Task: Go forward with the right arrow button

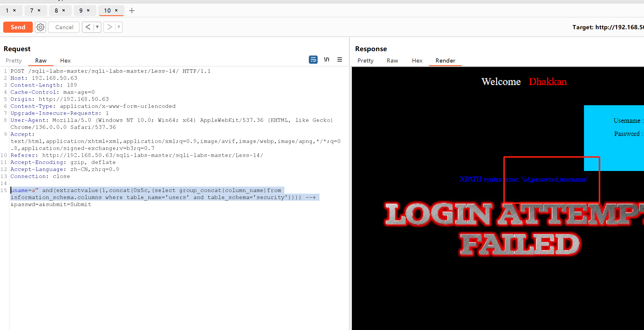Action: [x=109, y=27]
